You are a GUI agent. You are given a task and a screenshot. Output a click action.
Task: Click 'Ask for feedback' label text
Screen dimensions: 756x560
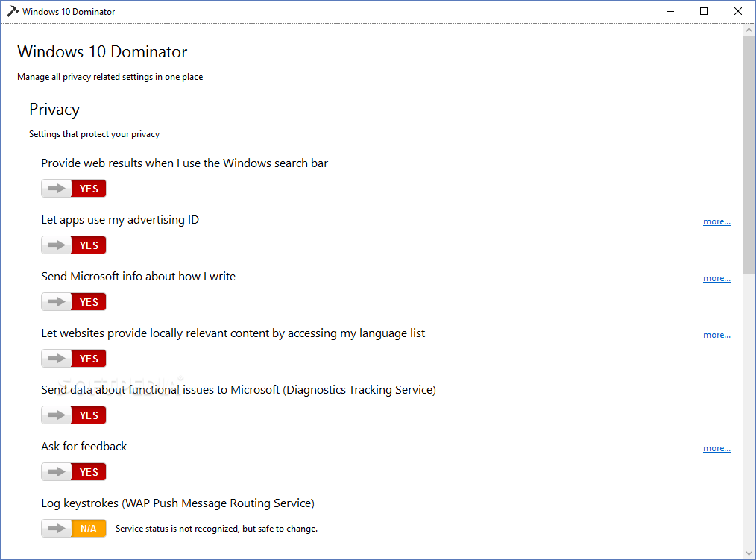tap(84, 446)
